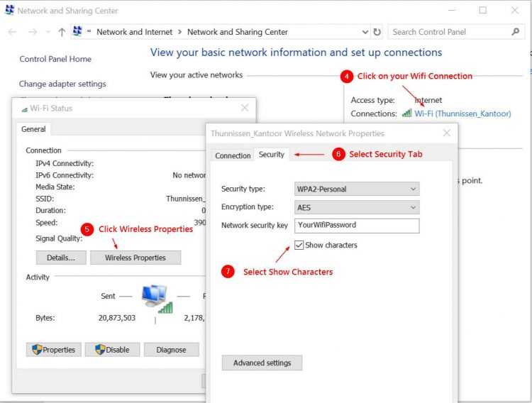
Task: Click the IPv6 Connectivity label
Action: pyautogui.click(x=65, y=175)
